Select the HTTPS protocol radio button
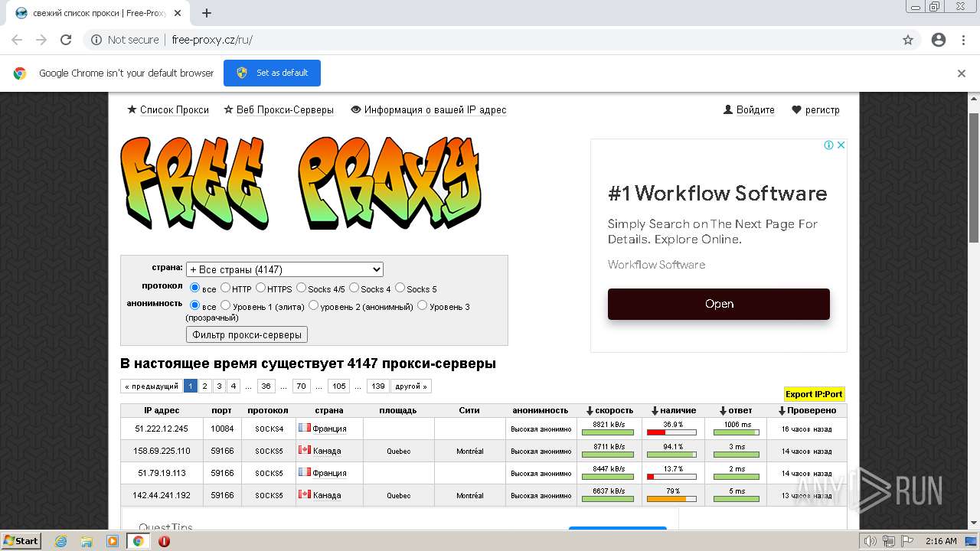This screenshot has height=551, width=980. (x=260, y=289)
